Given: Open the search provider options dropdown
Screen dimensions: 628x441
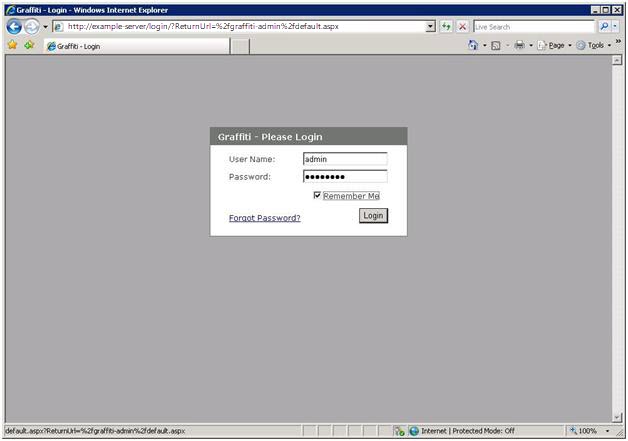Looking at the screenshot, I should pyautogui.click(x=615, y=27).
